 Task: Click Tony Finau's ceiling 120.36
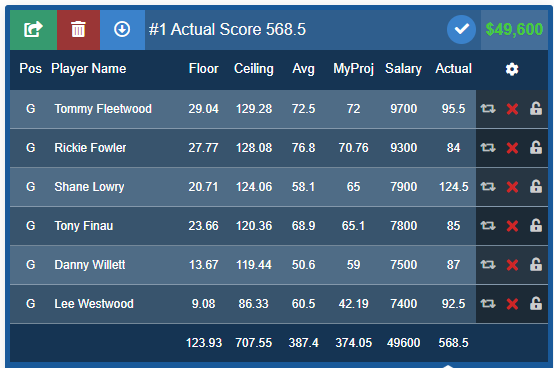[x=254, y=226]
